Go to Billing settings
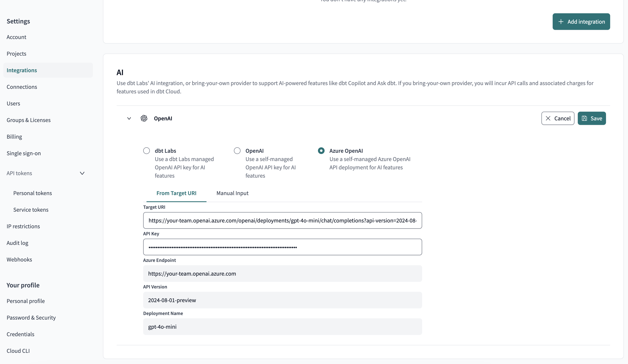The height and width of the screenshot is (364, 628). click(x=15, y=137)
